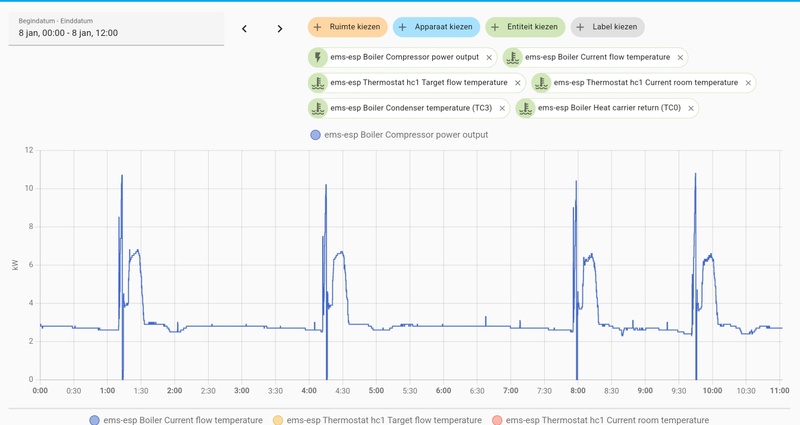Click thermometer icon of Boiler Current flow temperature chip
Screen dimensions: 800x425
tap(513, 57)
